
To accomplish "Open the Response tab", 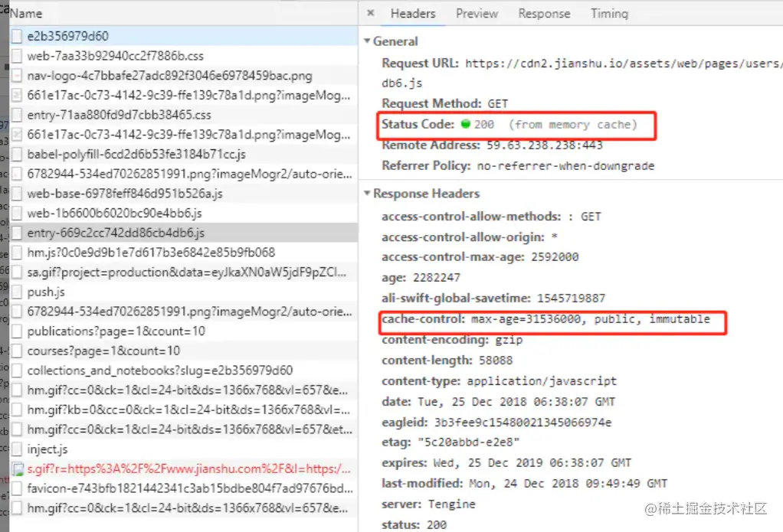I will (544, 13).
